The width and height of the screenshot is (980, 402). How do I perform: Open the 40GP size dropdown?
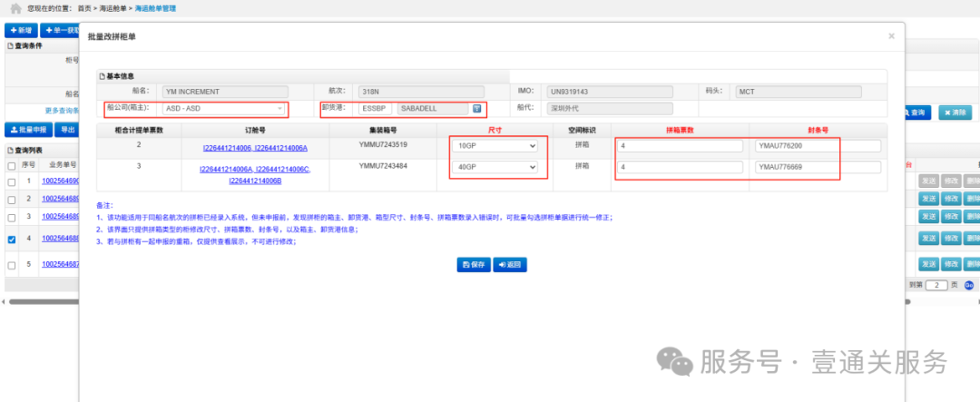(495, 168)
